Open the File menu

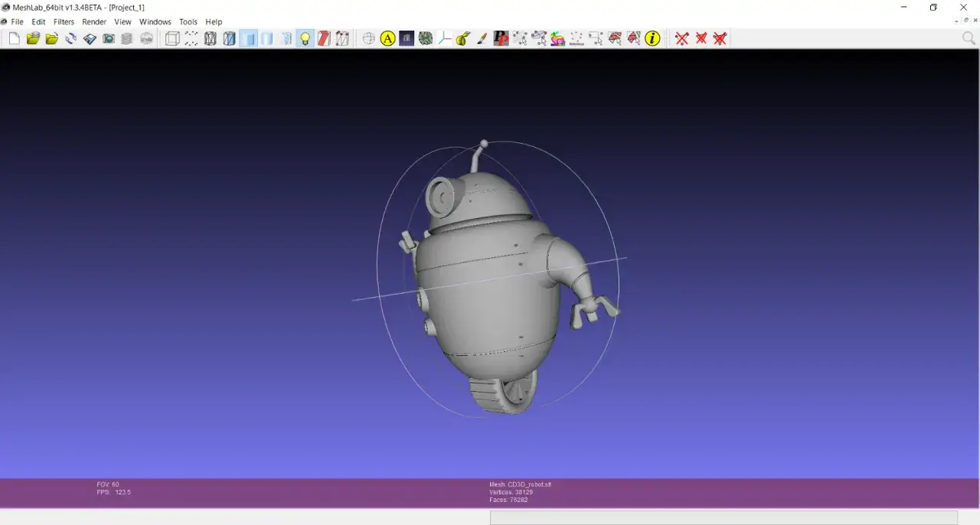(x=17, y=22)
